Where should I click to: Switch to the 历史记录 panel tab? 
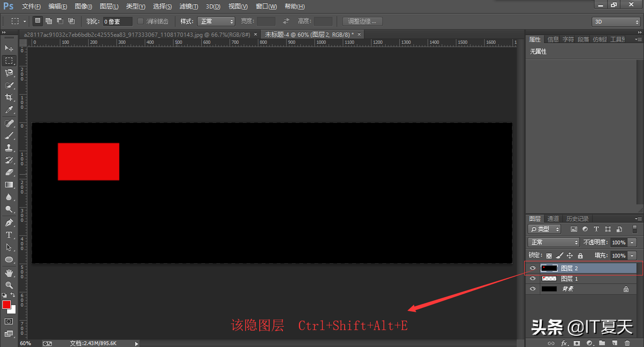(577, 219)
